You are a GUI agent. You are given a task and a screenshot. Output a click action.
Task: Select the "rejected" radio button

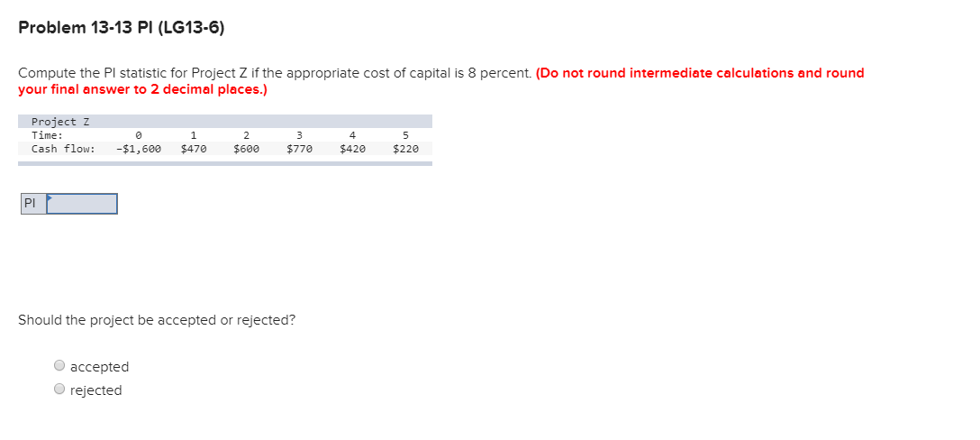click(x=60, y=389)
